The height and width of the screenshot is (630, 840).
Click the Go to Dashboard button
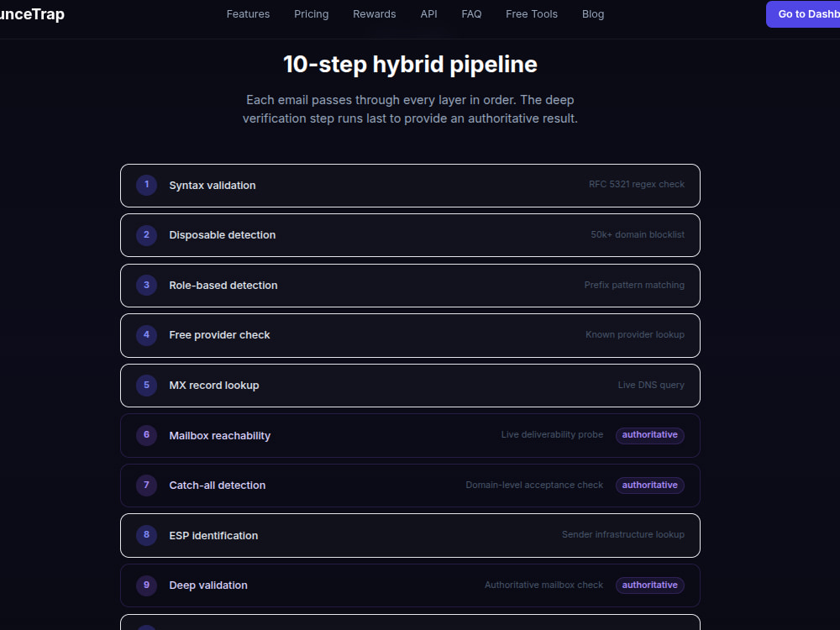click(x=803, y=14)
